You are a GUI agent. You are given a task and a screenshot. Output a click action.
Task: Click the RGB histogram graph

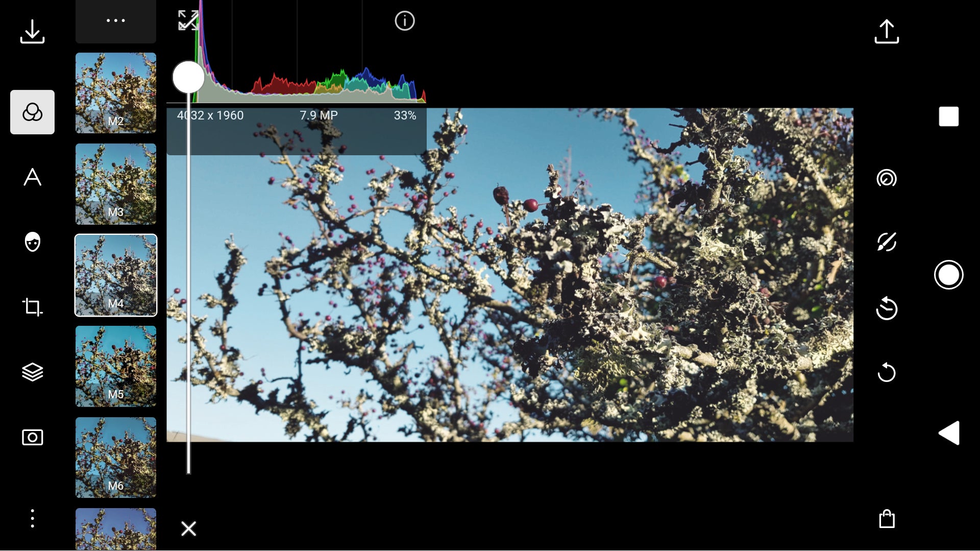coord(297,51)
